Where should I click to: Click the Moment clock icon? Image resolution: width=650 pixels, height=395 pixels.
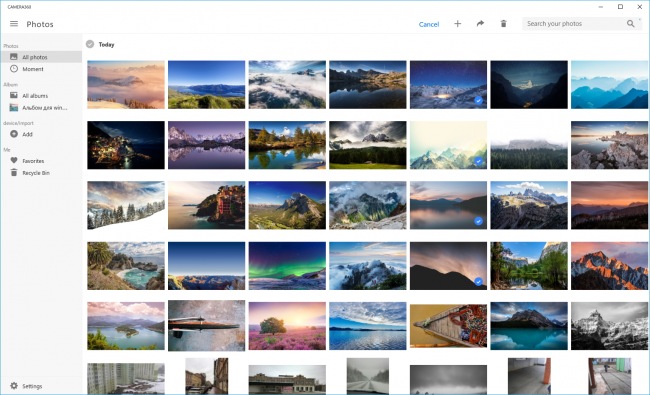[14, 69]
